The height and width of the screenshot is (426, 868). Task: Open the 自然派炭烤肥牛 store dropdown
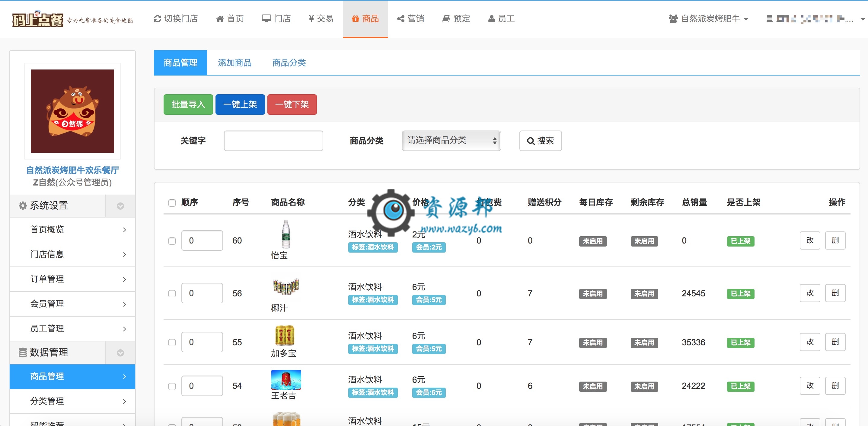[x=709, y=19]
